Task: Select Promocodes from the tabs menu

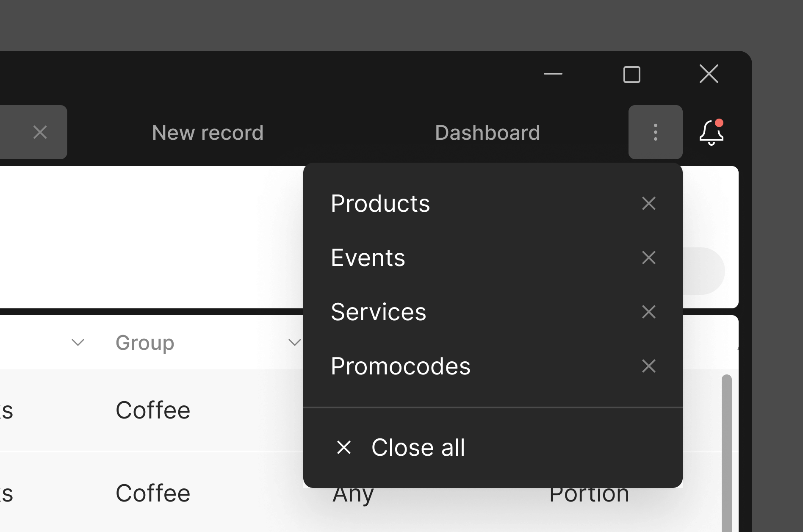Action: click(x=400, y=366)
